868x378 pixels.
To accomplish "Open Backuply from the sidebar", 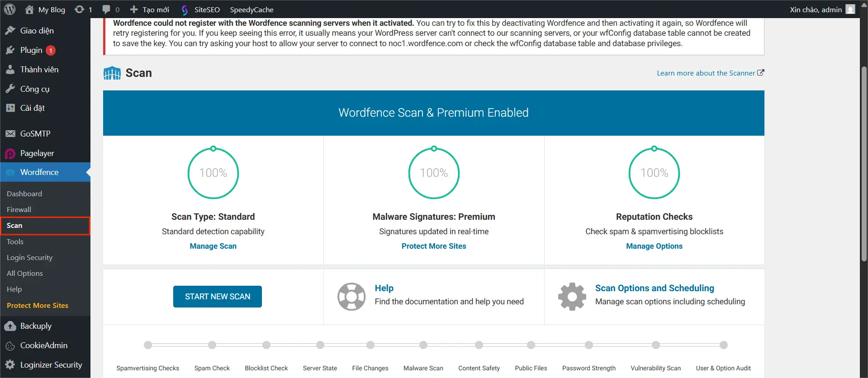I will pyautogui.click(x=36, y=326).
